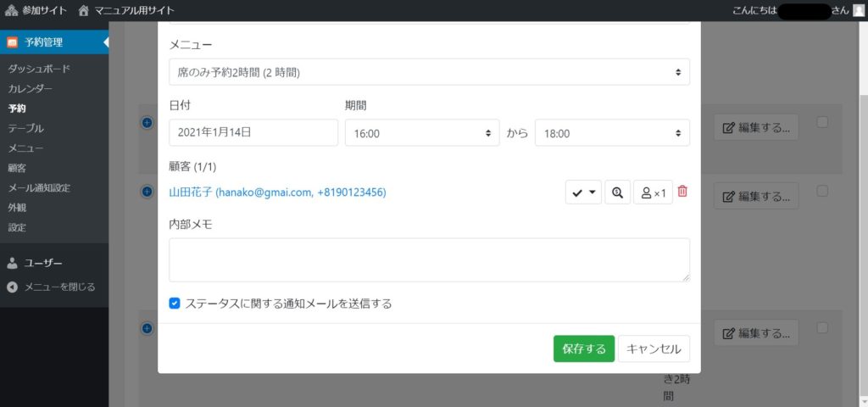
Task: Click the person count ×1 button
Action: pyautogui.click(x=653, y=192)
